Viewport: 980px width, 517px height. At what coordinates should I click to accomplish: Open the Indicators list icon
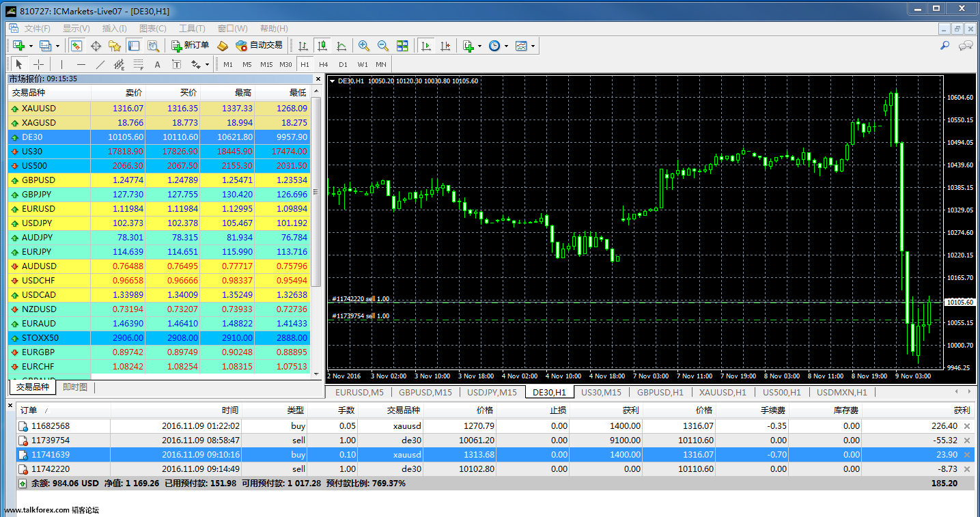(x=468, y=46)
